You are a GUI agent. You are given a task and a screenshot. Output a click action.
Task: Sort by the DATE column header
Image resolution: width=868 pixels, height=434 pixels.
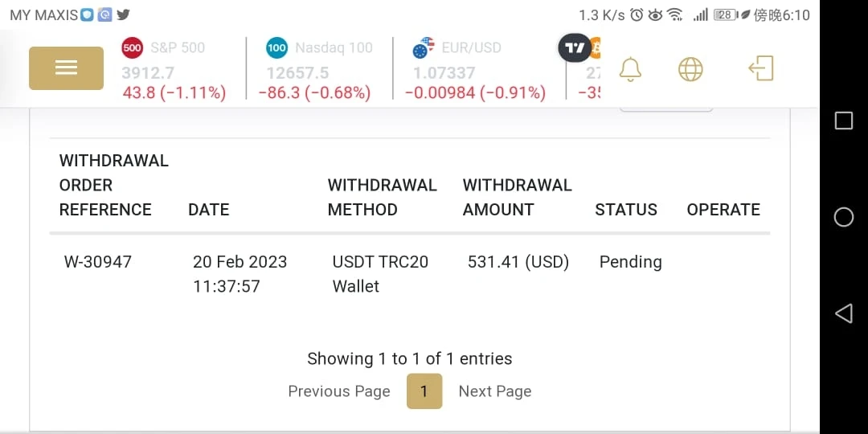[209, 210]
